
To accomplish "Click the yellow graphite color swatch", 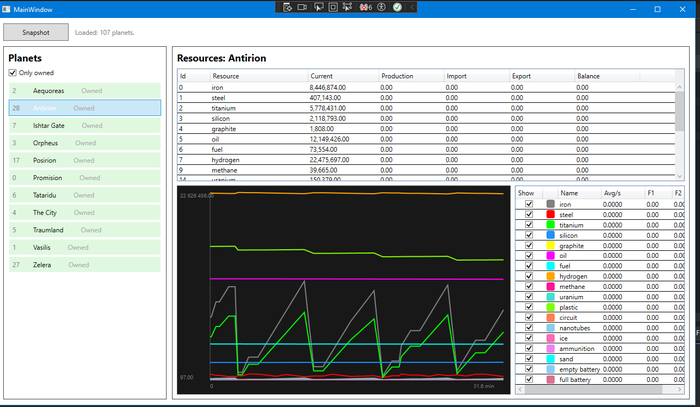I will pos(550,245).
